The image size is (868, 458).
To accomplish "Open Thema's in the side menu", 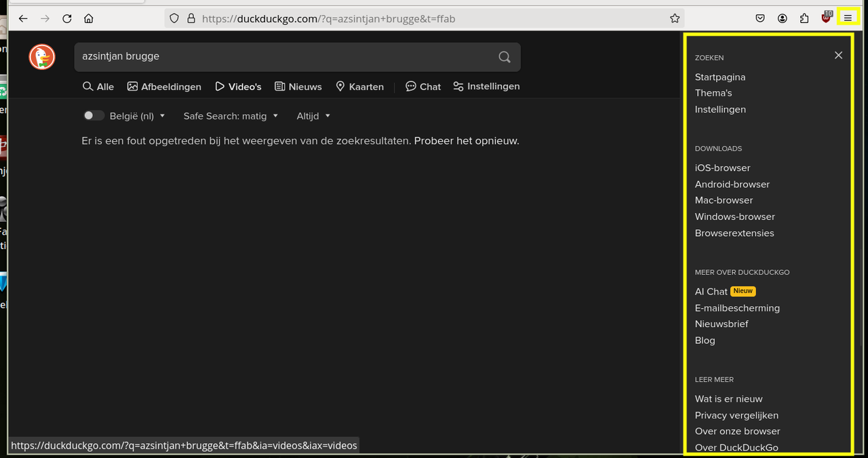I will [713, 93].
